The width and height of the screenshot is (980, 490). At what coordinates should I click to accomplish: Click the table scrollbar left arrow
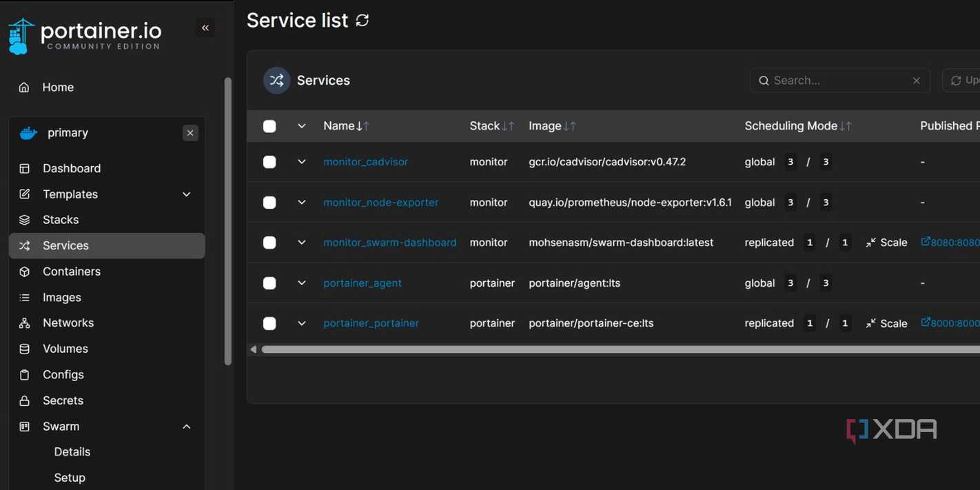click(x=254, y=349)
